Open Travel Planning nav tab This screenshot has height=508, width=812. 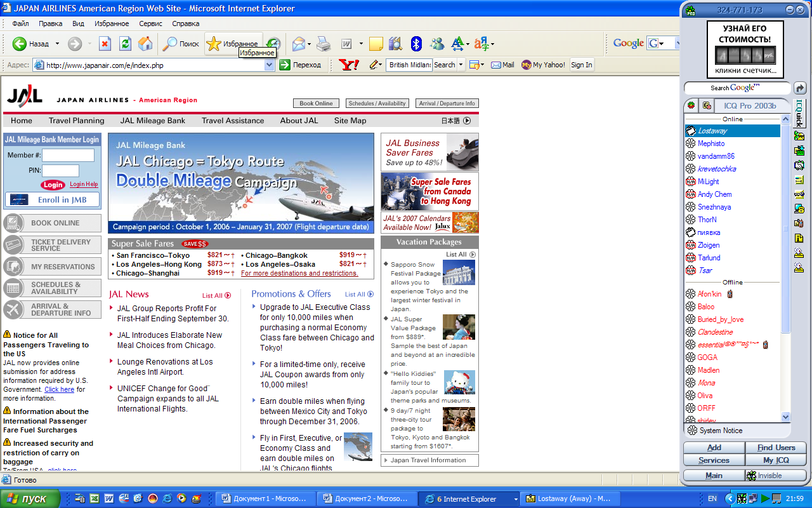(x=76, y=121)
